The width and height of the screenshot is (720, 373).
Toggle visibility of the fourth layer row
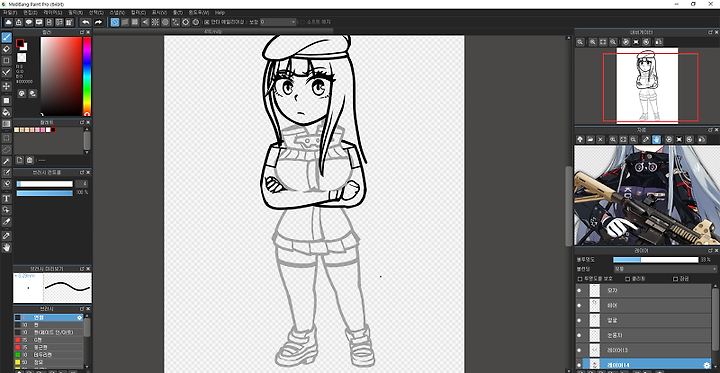[x=579, y=335]
